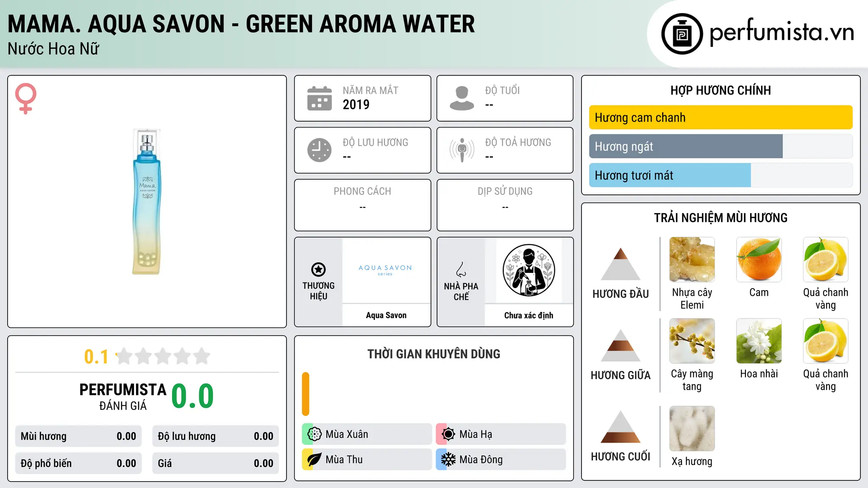Click the Aqua Savon series brand logo
Viewport: 868px width, 488px height.
385,270
